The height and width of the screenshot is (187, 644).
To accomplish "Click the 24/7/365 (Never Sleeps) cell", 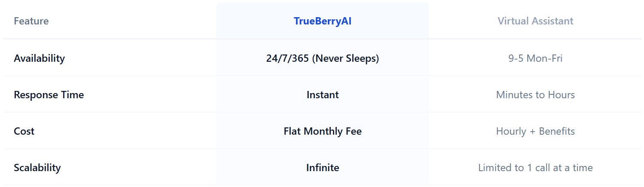I will (323, 58).
